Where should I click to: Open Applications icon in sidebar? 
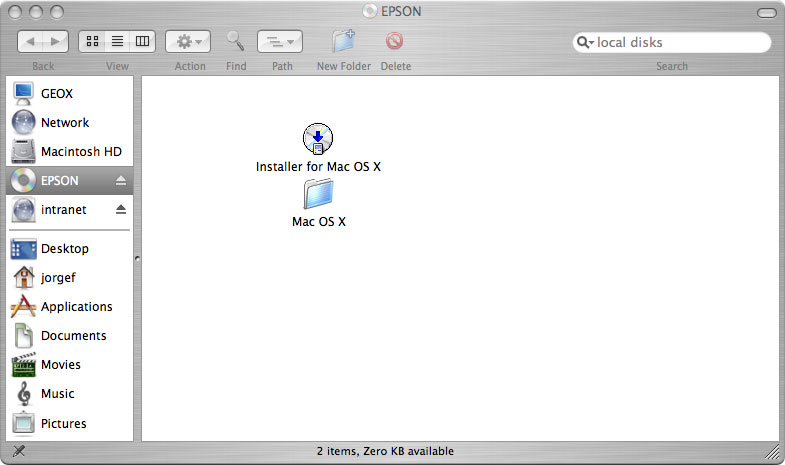coord(23,306)
